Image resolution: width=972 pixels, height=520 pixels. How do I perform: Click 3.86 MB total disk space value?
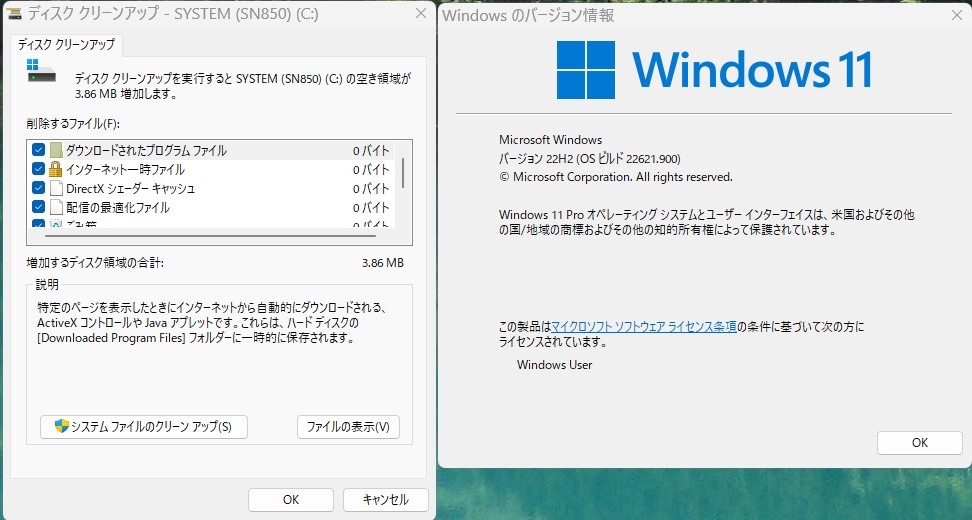tap(382, 263)
